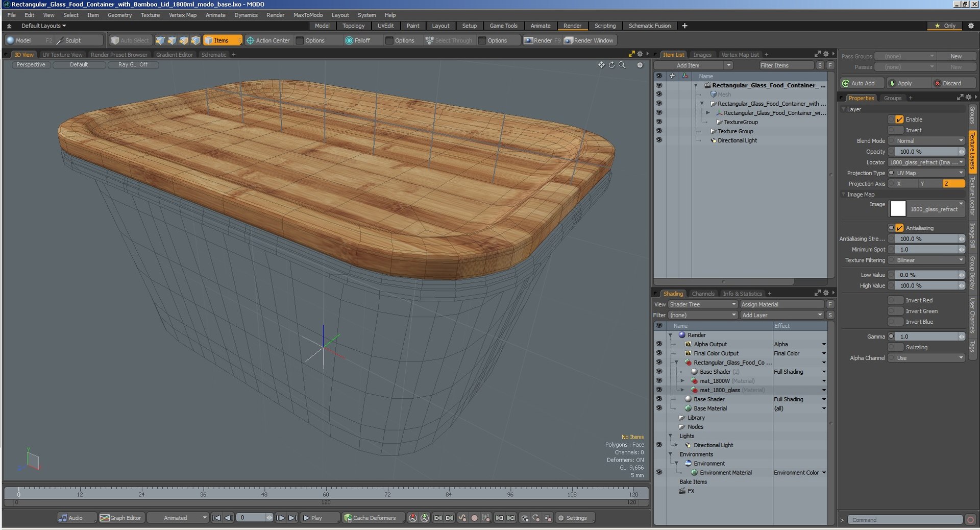Hide the Directional Light item visibility
980x530 pixels.
pyautogui.click(x=659, y=140)
